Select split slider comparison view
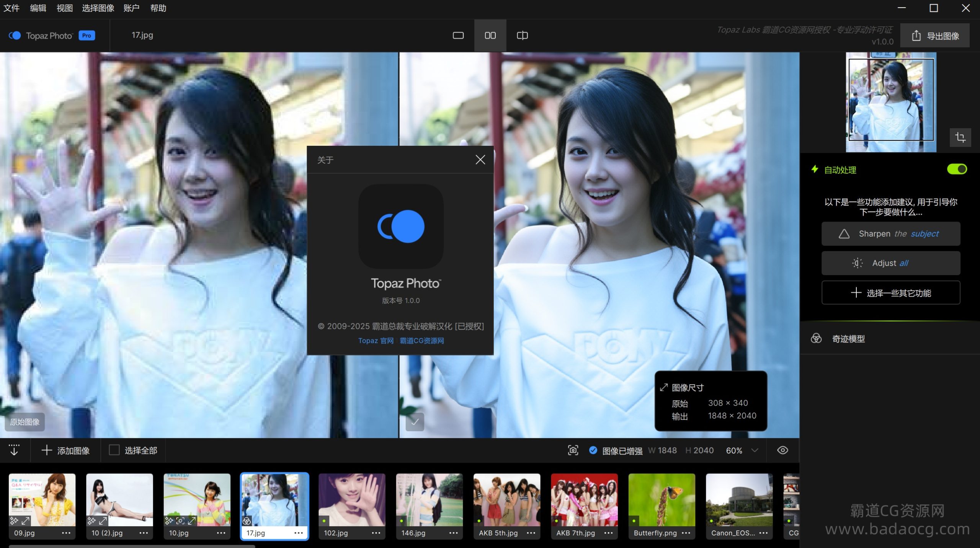 tap(522, 36)
